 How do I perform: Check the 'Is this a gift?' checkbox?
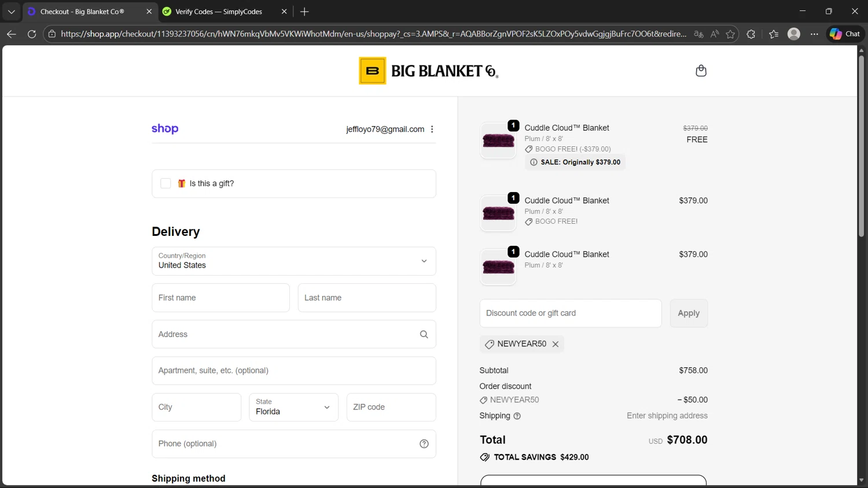(165, 184)
